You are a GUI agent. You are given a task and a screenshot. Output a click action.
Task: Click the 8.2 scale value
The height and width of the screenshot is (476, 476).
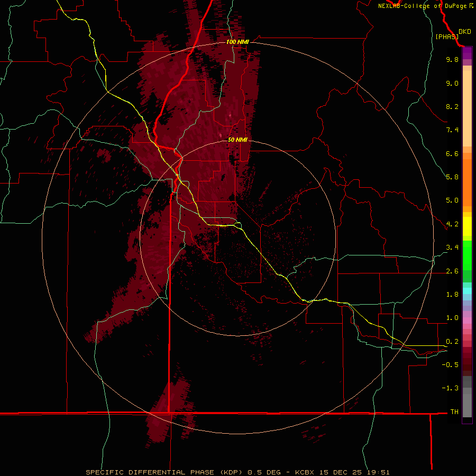coord(452,106)
